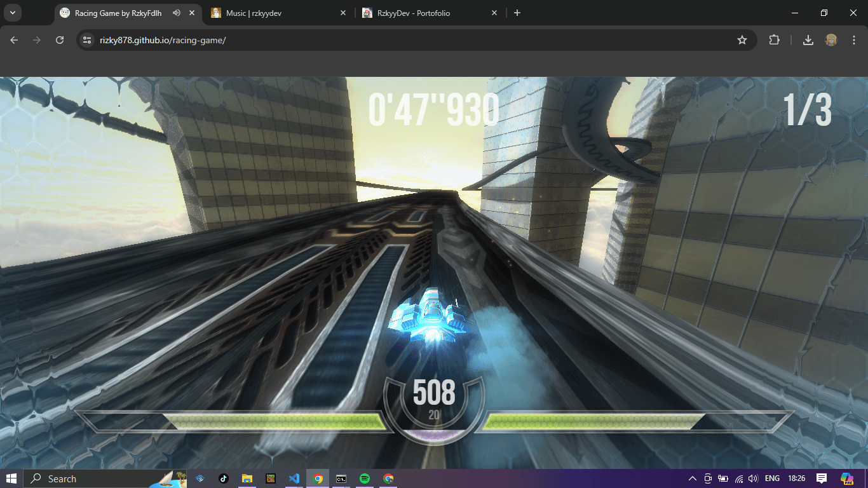Open the tab search dropdown
Image resolution: width=868 pixels, height=488 pixels.
[12, 13]
